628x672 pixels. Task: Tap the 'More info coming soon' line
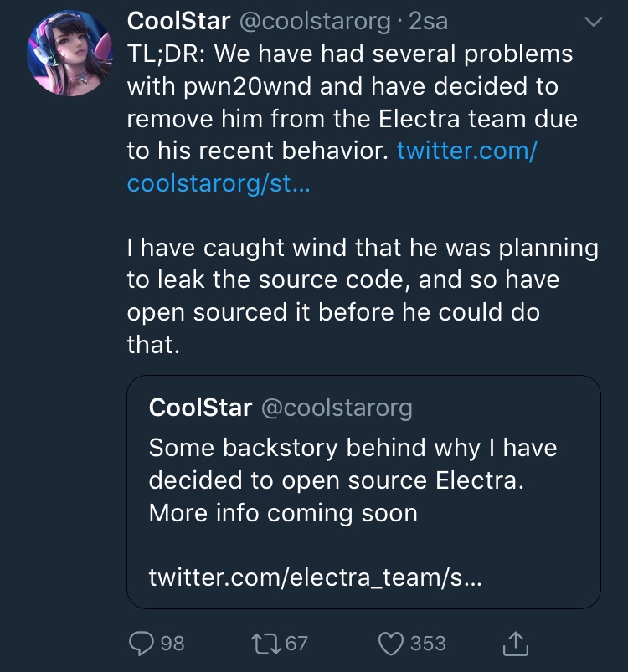pyautogui.click(x=283, y=512)
